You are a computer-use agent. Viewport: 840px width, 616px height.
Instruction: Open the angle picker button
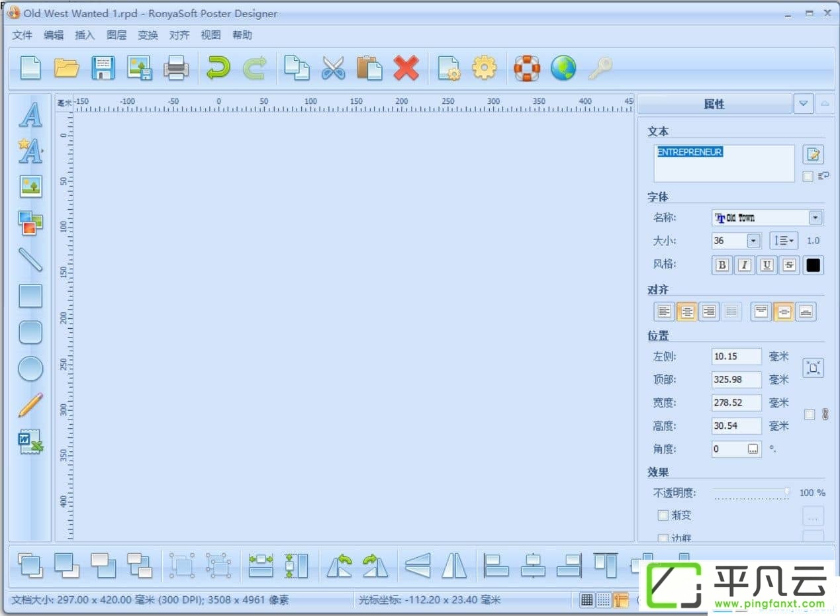(753, 449)
